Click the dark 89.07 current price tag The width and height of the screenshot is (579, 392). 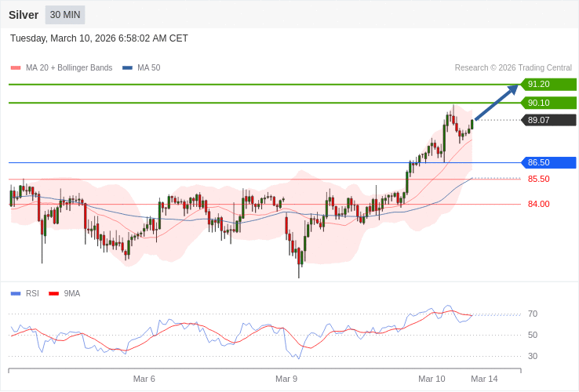[x=548, y=120]
